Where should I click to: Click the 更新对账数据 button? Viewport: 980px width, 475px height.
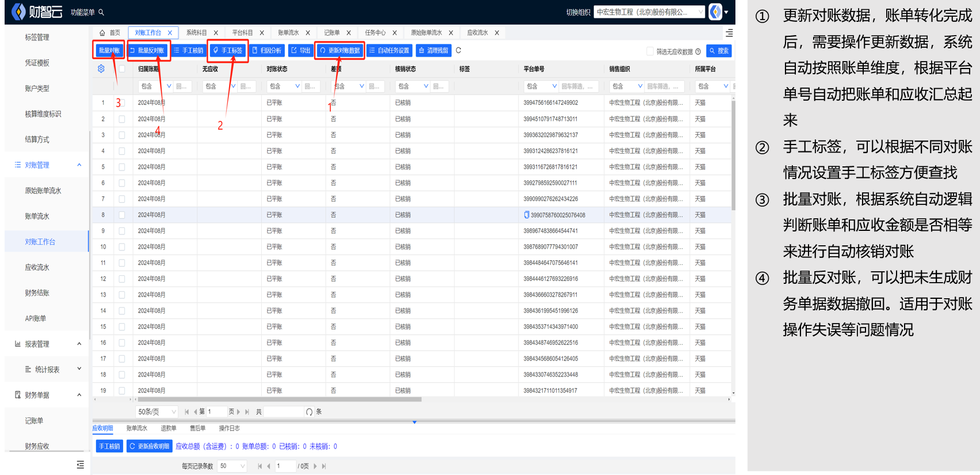(340, 51)
